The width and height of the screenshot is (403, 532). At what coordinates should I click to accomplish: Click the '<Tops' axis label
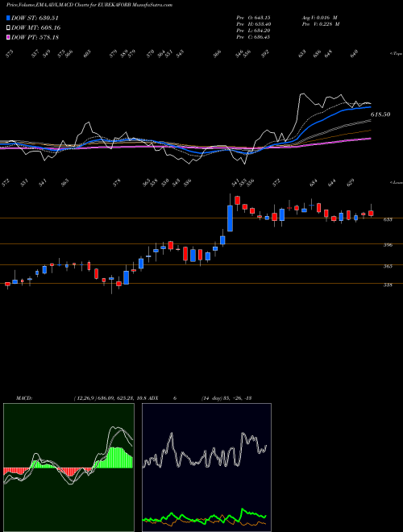[x=395, y=53]
